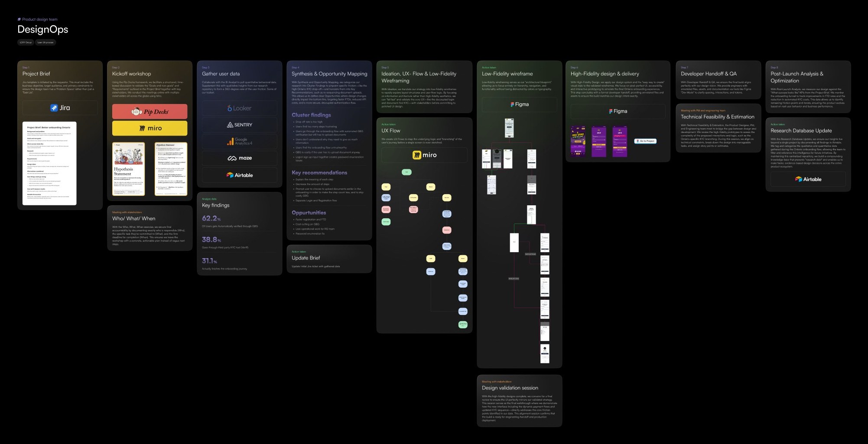This screenshot has height=444, width=868.
Task: Open the Project Brief document thumbnail
Action: pos(49,163)
